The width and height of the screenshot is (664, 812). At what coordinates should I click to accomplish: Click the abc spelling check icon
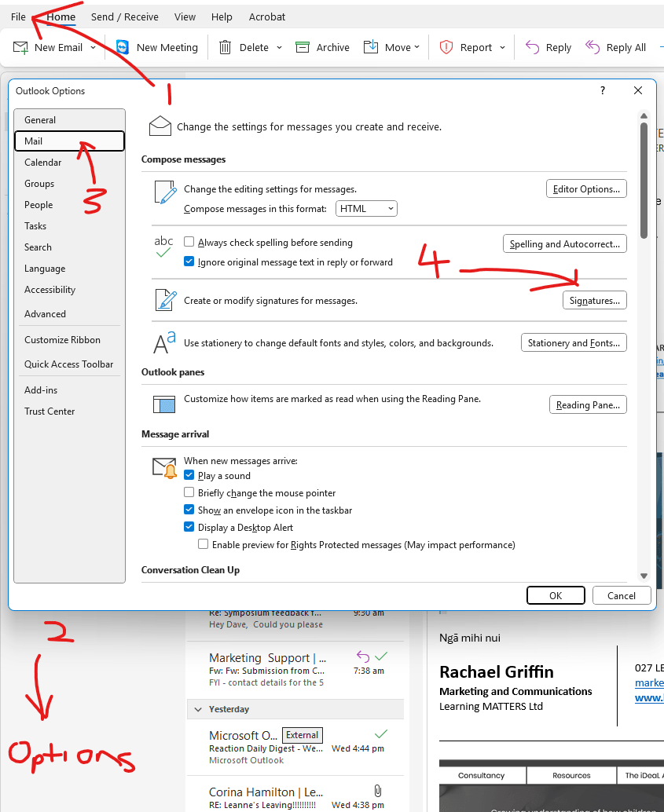coord(163,247)
